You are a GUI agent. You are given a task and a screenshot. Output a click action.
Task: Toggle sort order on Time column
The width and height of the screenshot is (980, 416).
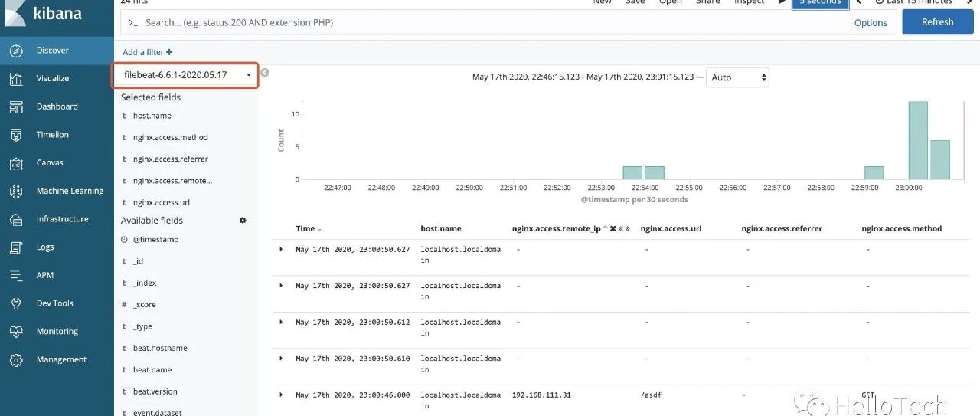[319, 229]
